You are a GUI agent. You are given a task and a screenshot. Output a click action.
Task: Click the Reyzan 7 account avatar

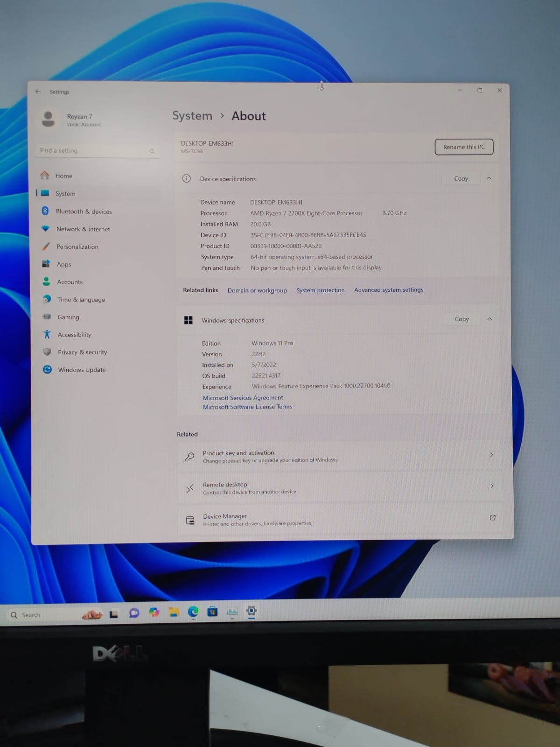pyautogui.click(x=48, y=119)
